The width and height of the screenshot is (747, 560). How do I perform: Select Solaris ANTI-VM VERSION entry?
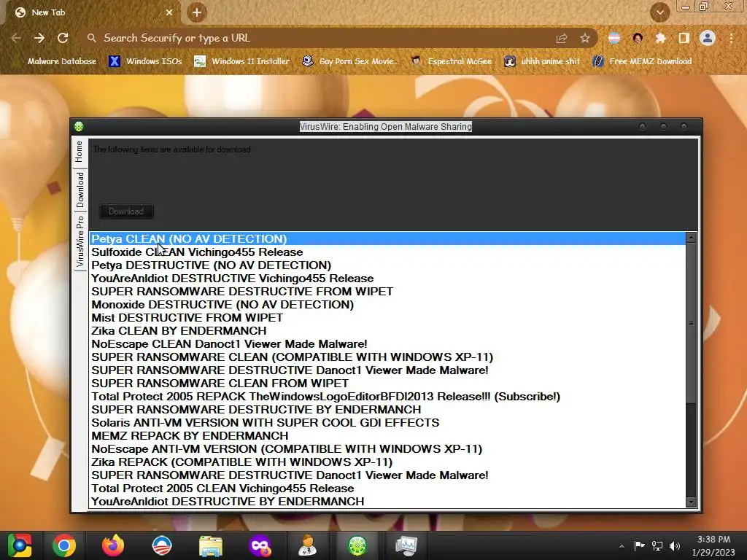[387, 423]
